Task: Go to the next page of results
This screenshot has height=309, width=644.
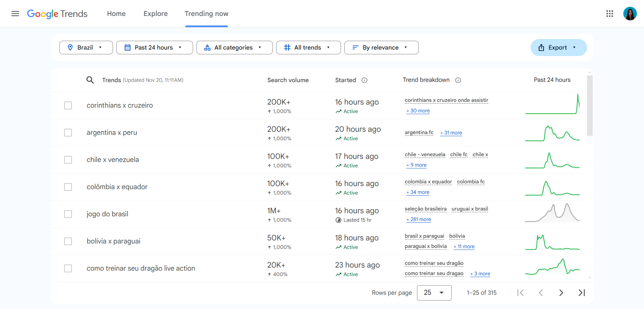Action: pos(561,293)
